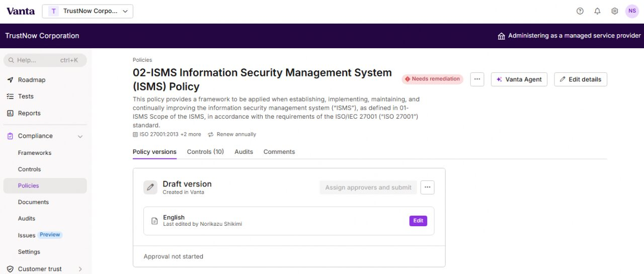Select Policies in the sidebar
This screenshot has width=644, height=274.
click(45, 186)
